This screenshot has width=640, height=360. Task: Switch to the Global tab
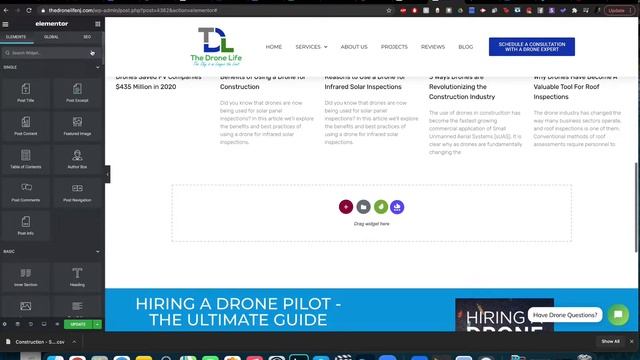[x=51, y=37]
